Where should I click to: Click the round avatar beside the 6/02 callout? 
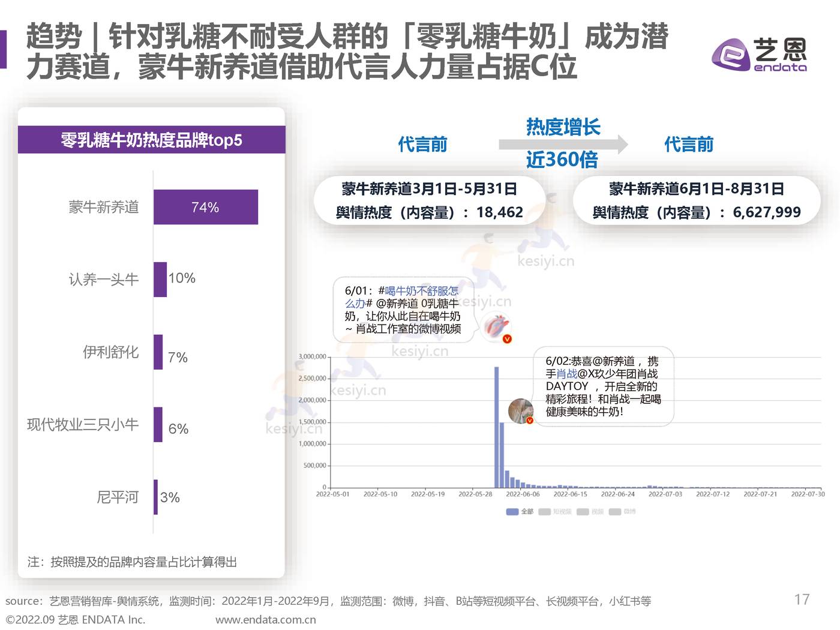tap(521, 411)
